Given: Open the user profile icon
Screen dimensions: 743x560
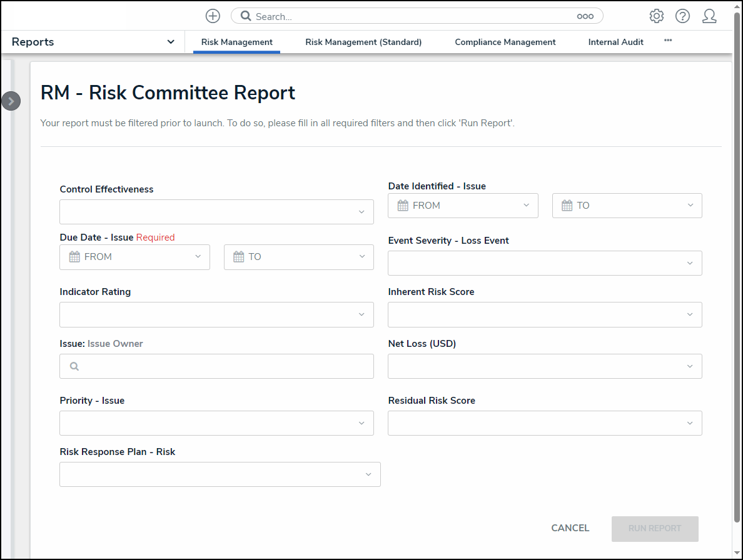Looking at the screenshot, I should tap(709, 16).
